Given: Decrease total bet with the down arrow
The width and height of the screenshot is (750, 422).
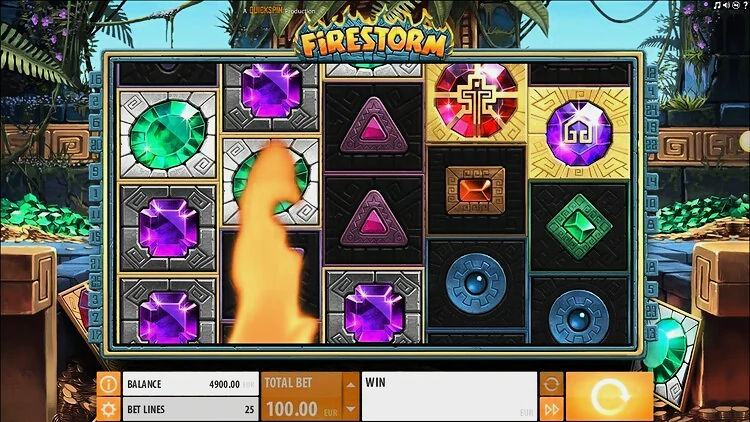Looking at the screenshot, I should coord(351,409).
